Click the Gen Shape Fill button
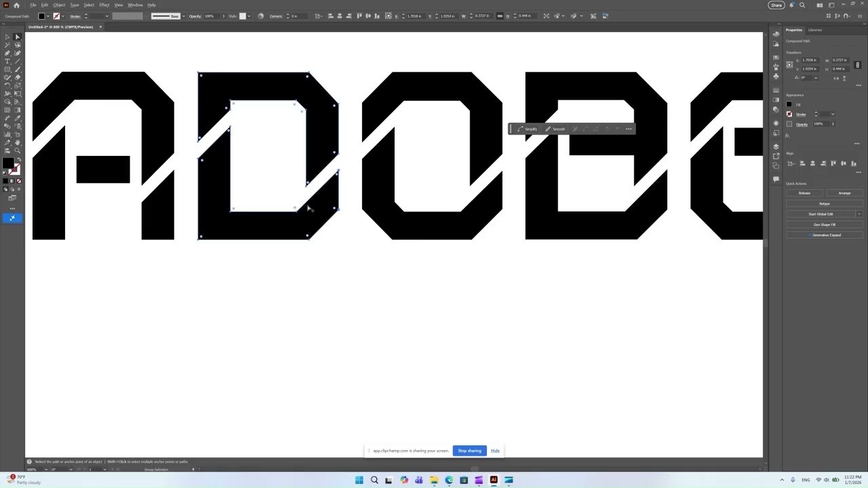This screenshot has width=868, height=488. [x=825, y=224]
